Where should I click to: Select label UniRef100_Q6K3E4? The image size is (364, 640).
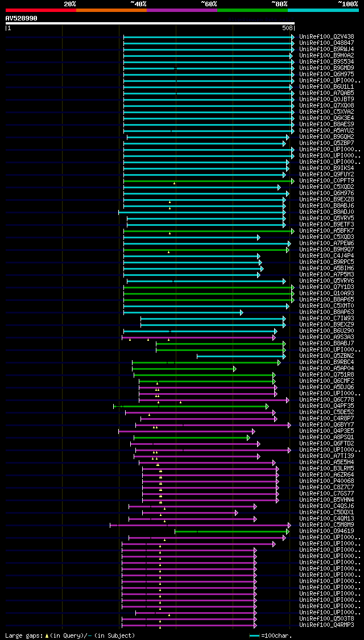(326, 118)
